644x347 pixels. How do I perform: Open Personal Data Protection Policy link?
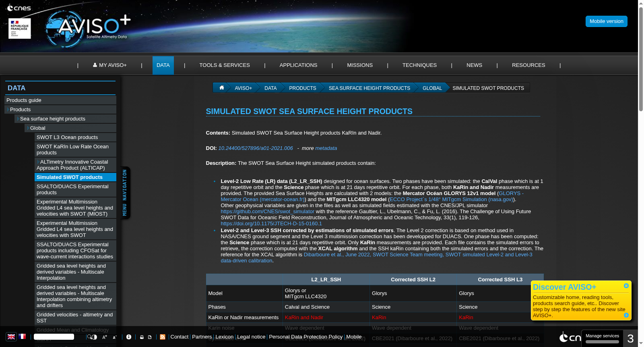pos(306,337)
